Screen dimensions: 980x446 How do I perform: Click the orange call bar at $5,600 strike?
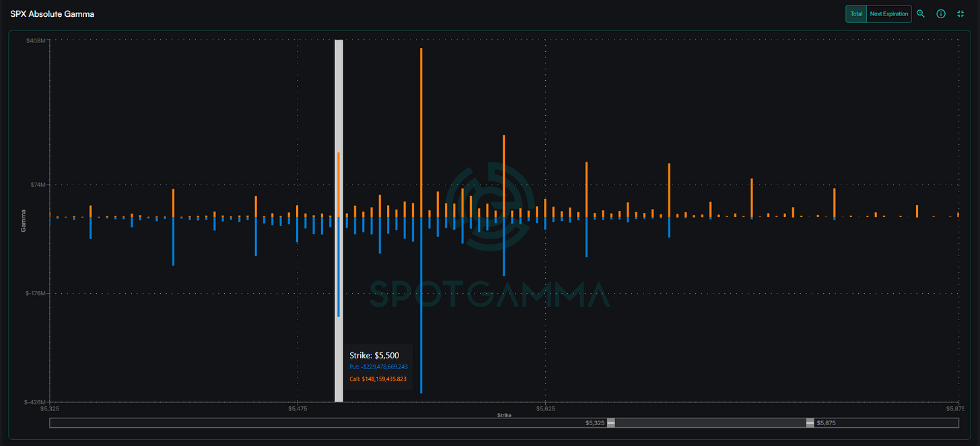[x=503, y=175]
